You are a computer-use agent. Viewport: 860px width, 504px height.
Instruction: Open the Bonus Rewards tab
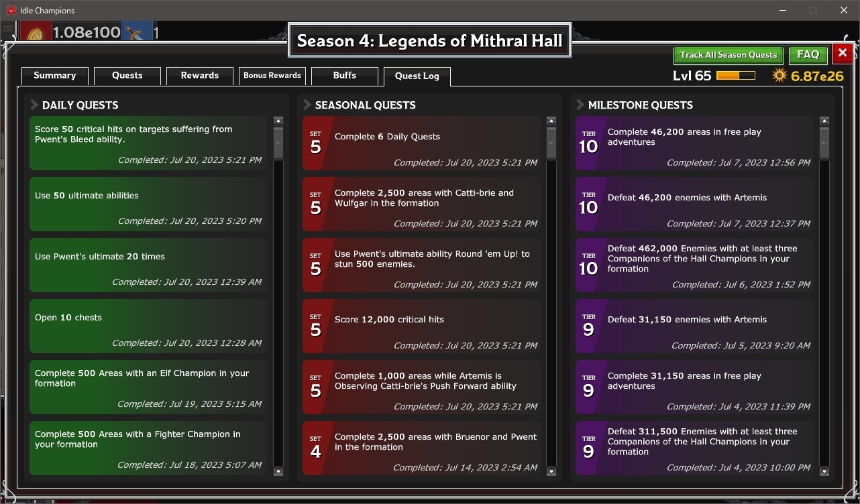272,76
